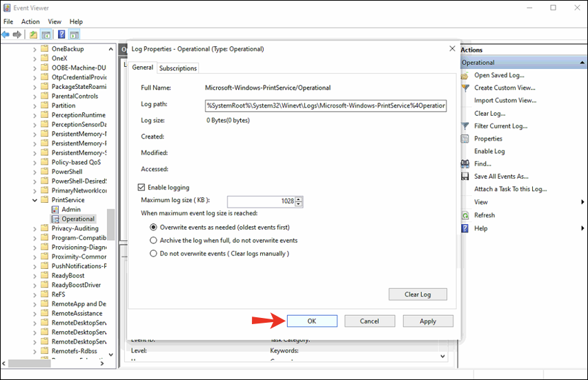Expand the View submenu arrow in Actions
The height and width of the screenshot is (380, 588).
point(582,202)
